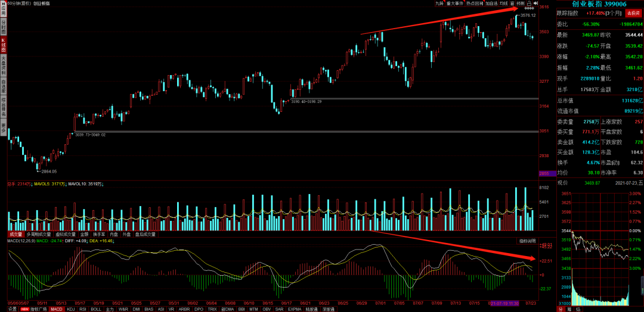Select BIAS indicator tab
Screen dimensions: 644x312
click(x=149, y=309)
